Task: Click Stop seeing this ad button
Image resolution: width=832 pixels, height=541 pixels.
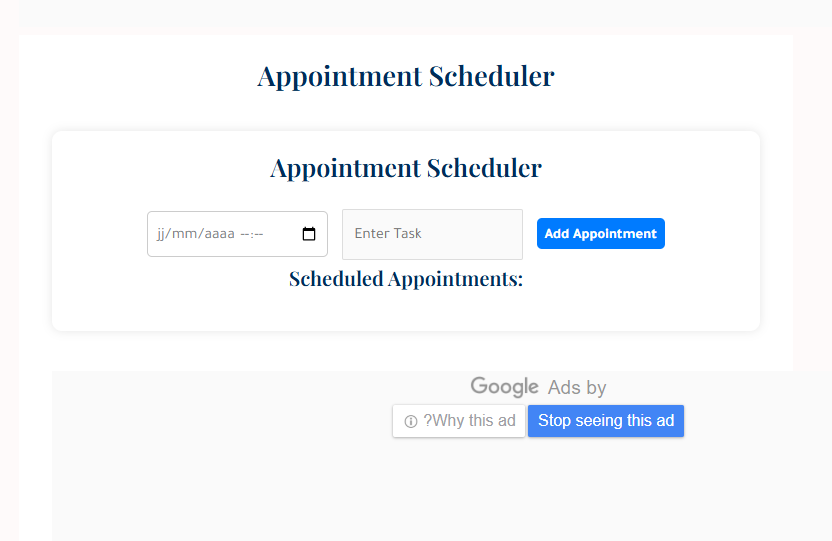Action: point(606,421)
